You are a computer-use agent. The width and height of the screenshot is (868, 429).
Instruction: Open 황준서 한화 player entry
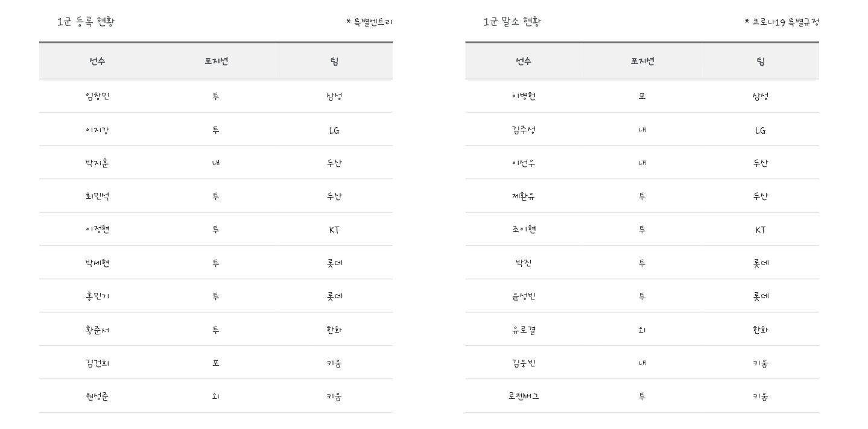[97, 330]
